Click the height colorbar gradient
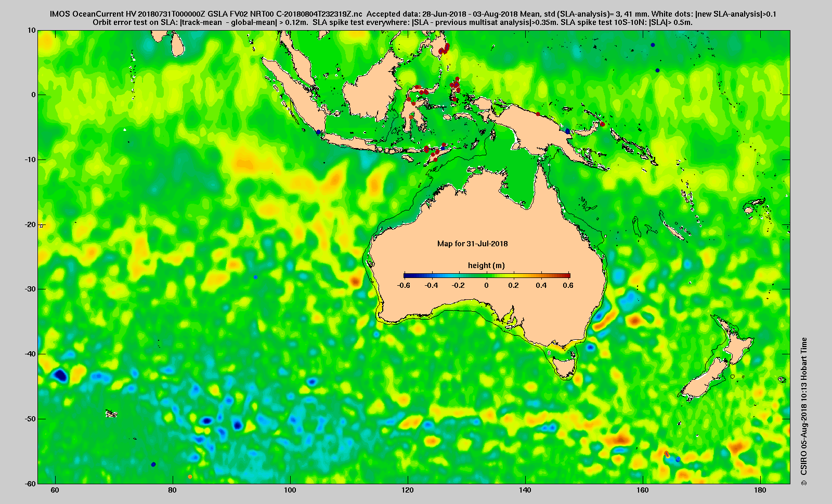The width and height of the screenshot is (832, 504). click(487, 275)
